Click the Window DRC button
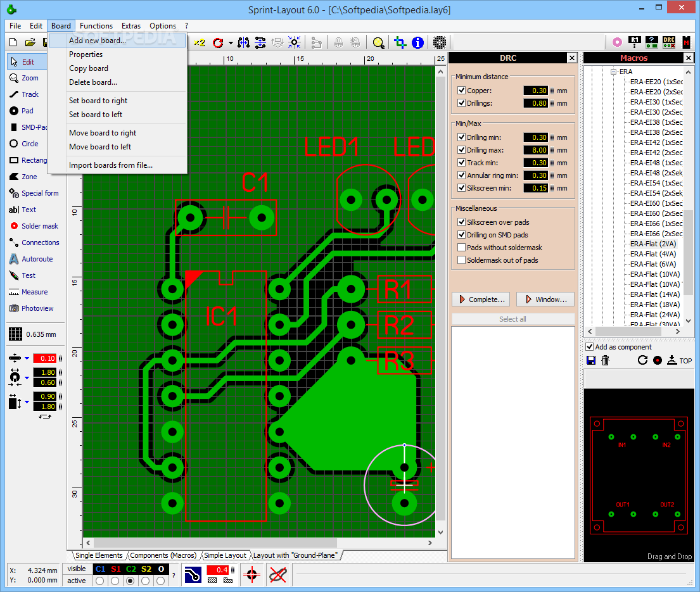700x592 pixels. pos(545,299)
